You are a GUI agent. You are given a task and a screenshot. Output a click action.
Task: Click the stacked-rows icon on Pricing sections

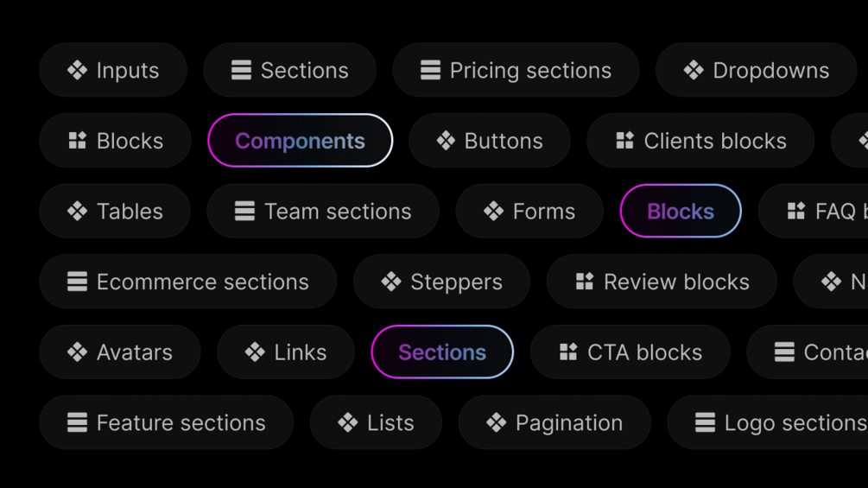pyautogui.click(x=430, y=70)
